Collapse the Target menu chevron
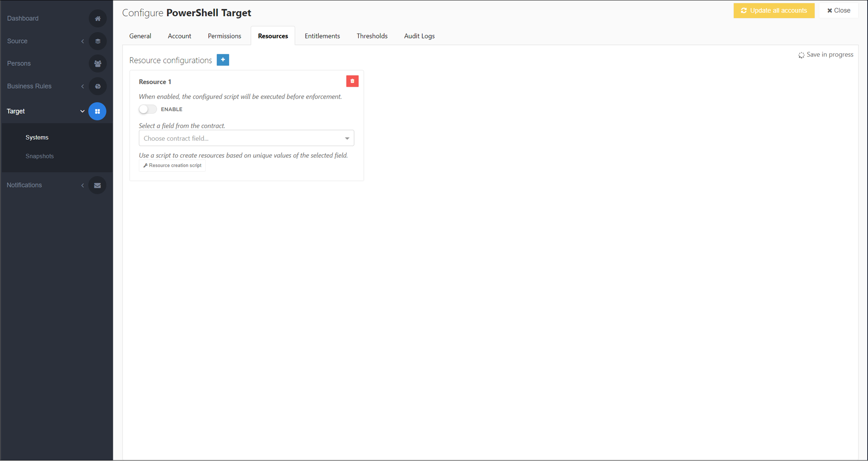 [x=82, y=111]
